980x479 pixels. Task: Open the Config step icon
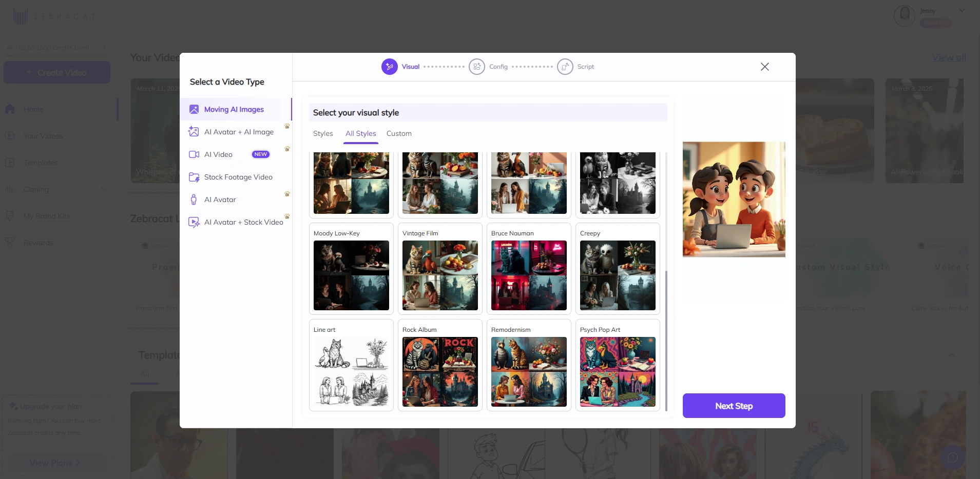click(477, 67)
